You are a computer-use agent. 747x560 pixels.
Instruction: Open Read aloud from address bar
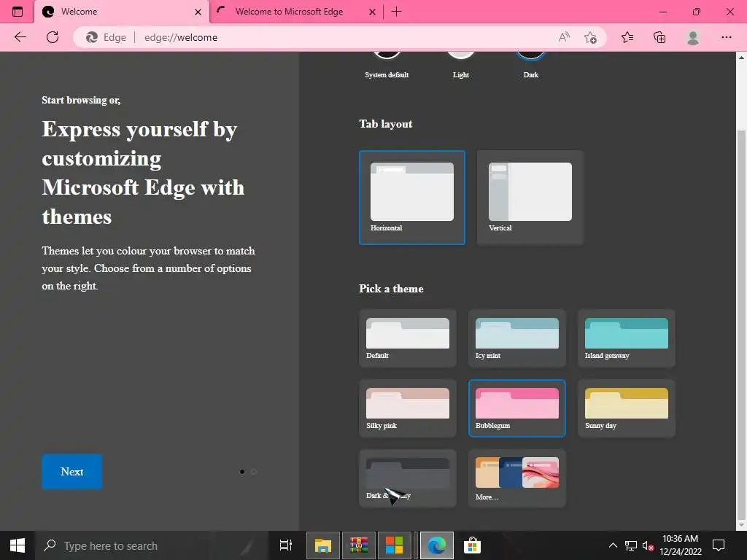click(x=564, y=37)
